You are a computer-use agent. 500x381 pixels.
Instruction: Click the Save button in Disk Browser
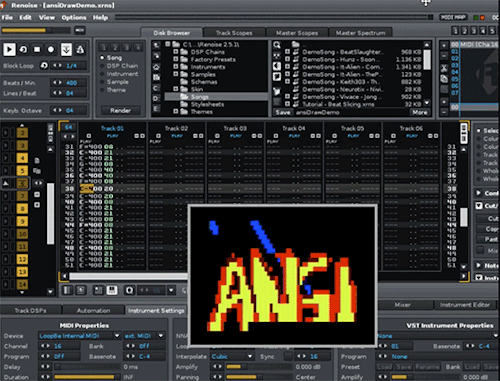[x=283, y=112]
